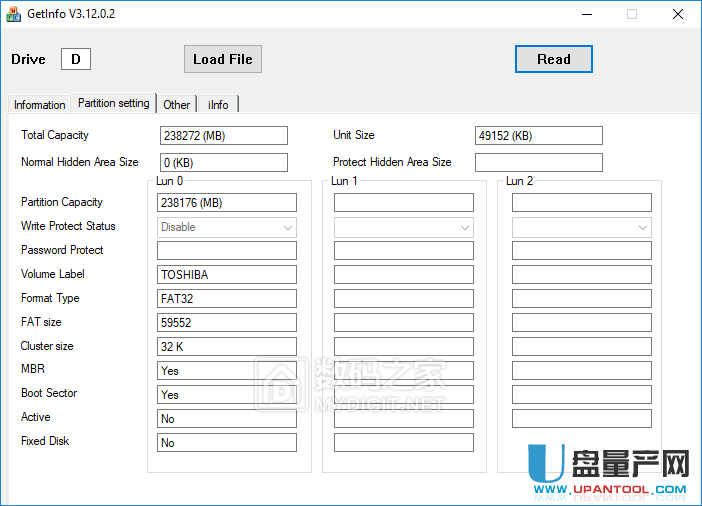This screenshot has height=506, width=702.
Task: Open the Other tab
Action: coord(177,105)
